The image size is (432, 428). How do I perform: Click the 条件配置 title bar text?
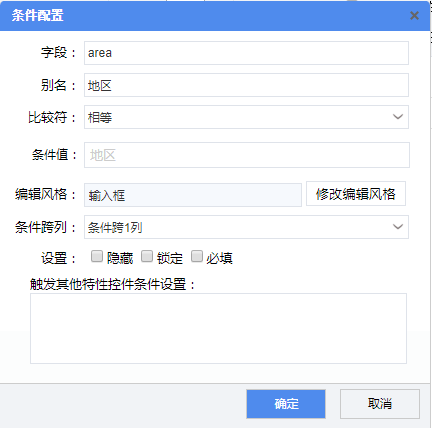click(x=38, y=15)
